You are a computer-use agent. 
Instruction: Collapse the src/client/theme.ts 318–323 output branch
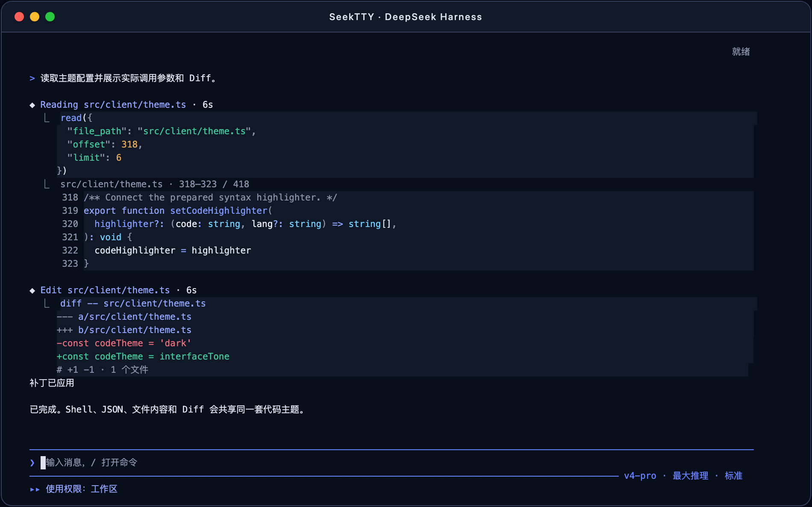click(x=47, y=184)
